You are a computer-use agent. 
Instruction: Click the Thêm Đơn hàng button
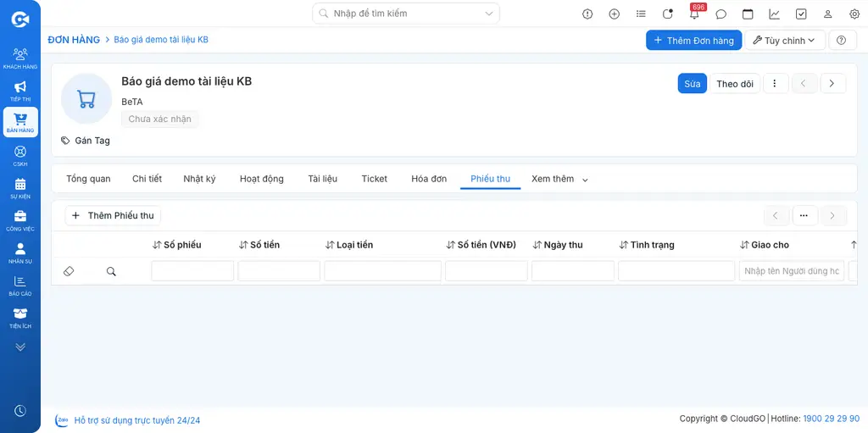pyautogui.click(x=693, y=40)
